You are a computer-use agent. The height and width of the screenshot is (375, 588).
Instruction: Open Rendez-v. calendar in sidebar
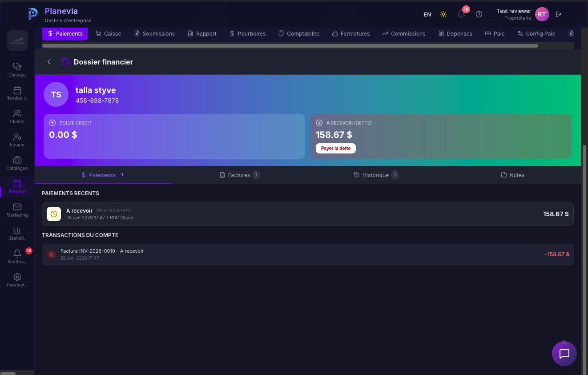coord(17,93)
